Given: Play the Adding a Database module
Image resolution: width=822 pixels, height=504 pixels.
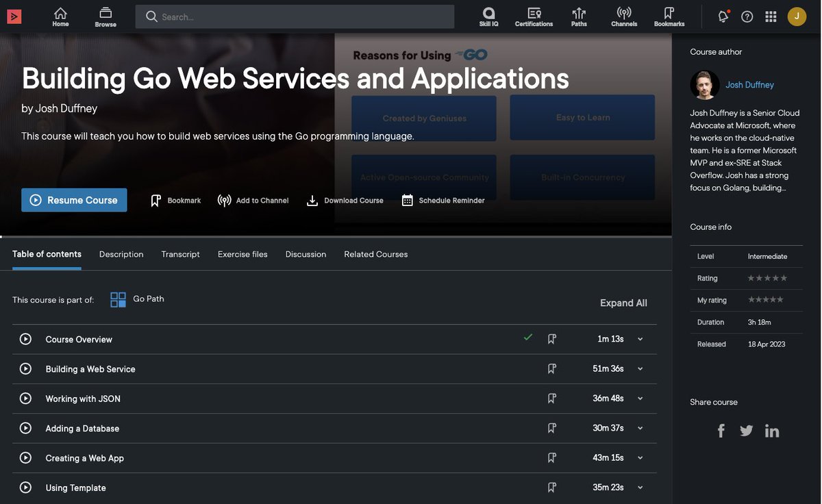Looking at the screenshot, I should pos(25,428).
